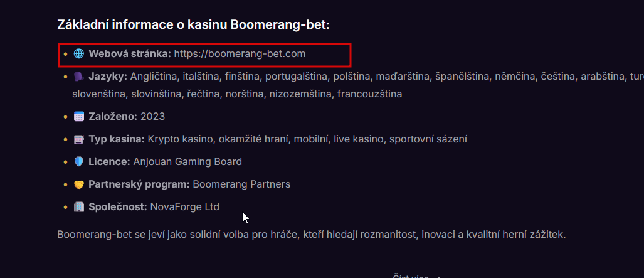Screen dimensions: 644x278
Task: Click the Jazyky label text
Action: tap(107, 77)
